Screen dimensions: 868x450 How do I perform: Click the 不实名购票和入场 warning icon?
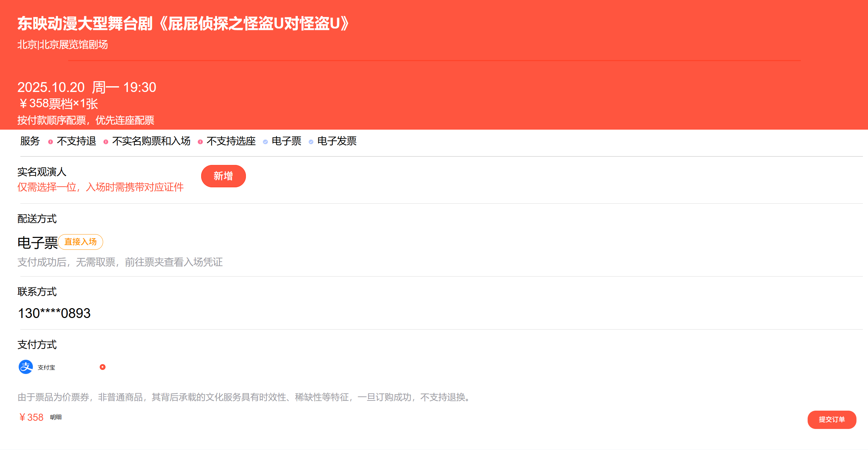point(106,142)
